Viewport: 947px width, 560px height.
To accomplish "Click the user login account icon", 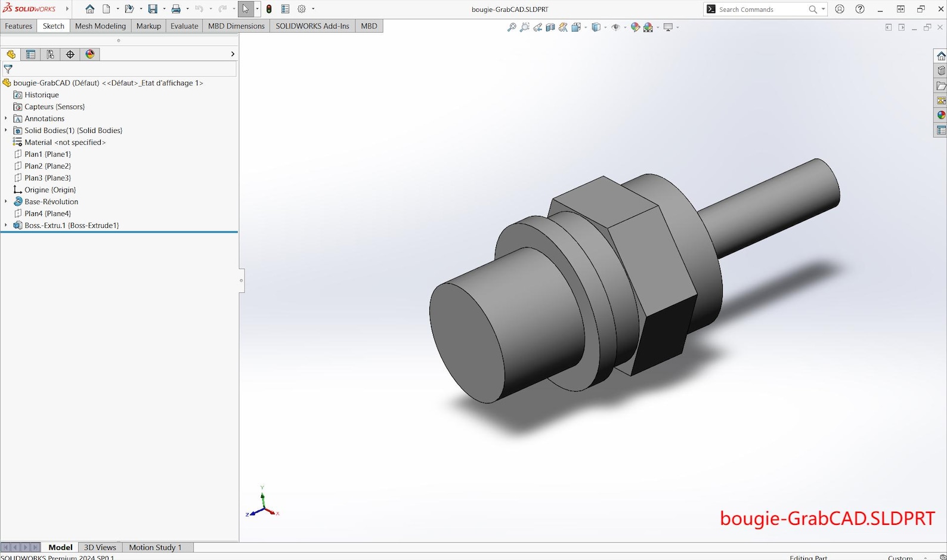I will point(840,9).
